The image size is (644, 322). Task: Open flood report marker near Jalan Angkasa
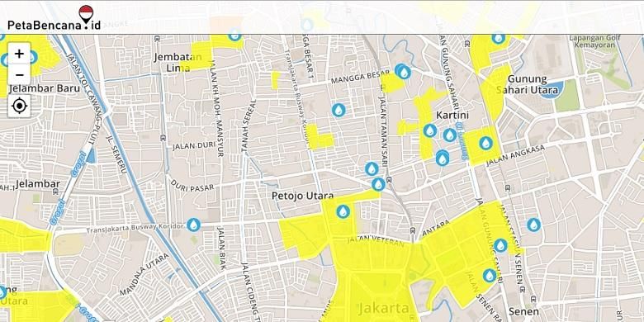point(485,143)
